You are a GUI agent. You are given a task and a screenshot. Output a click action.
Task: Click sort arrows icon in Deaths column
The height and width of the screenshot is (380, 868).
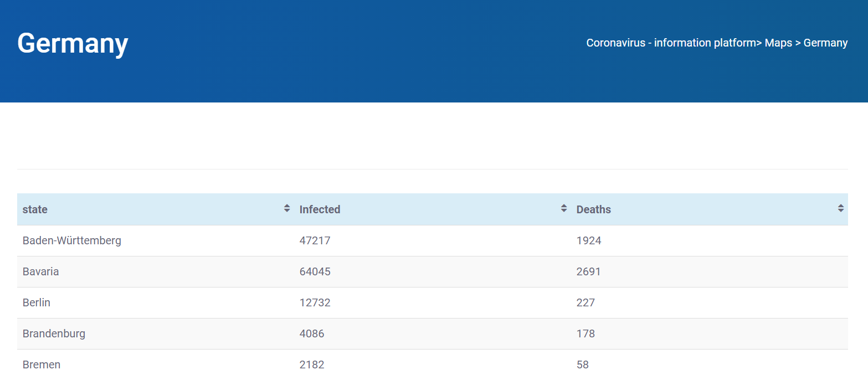tap(841, 208)
